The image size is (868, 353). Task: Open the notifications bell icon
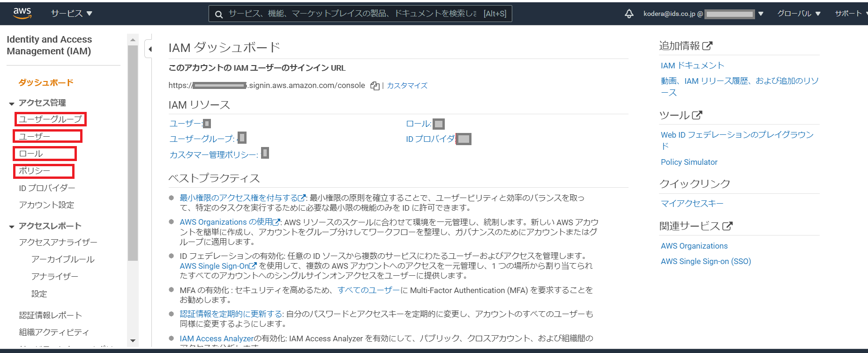pyautogui.click(x=629, y=14)
